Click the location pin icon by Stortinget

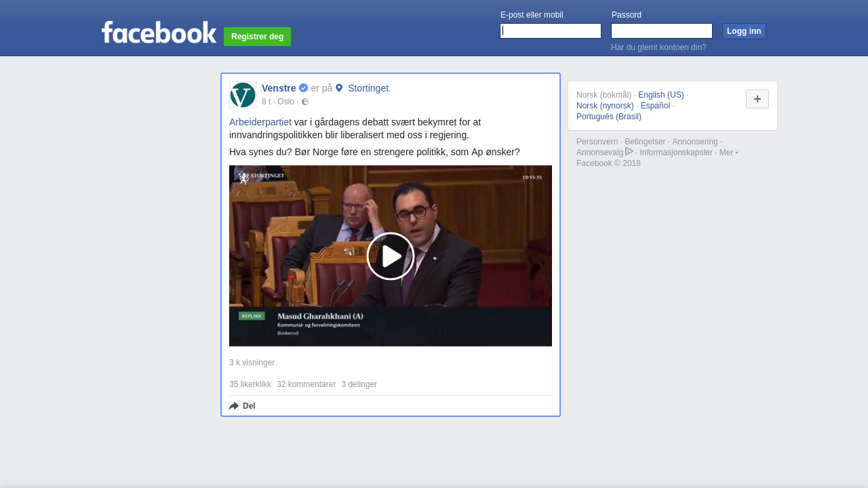(339, 88)
